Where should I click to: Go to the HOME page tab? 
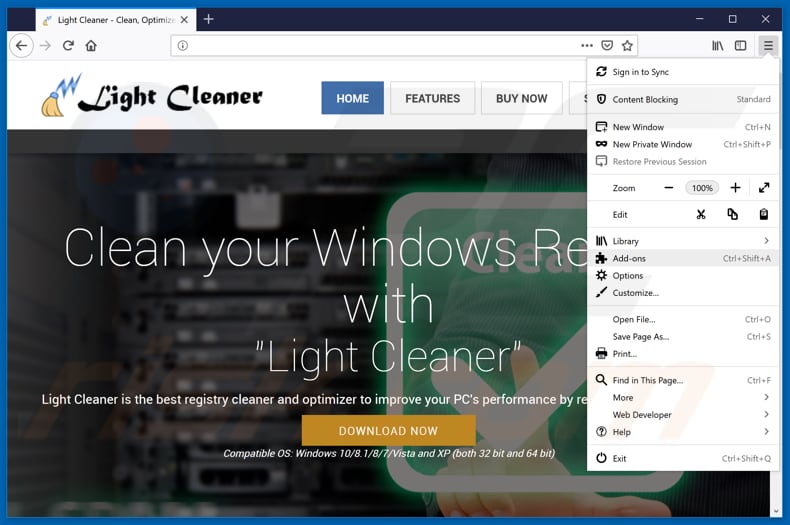[352, 98]
